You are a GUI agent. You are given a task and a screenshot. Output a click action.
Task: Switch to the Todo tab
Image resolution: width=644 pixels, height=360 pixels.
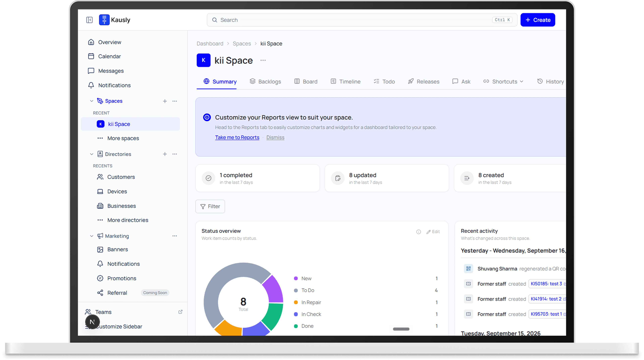[x=384, y=82]
